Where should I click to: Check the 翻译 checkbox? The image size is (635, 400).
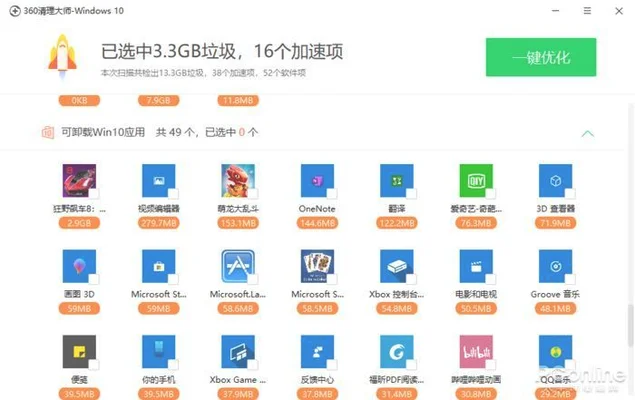[x=411, y=194]
